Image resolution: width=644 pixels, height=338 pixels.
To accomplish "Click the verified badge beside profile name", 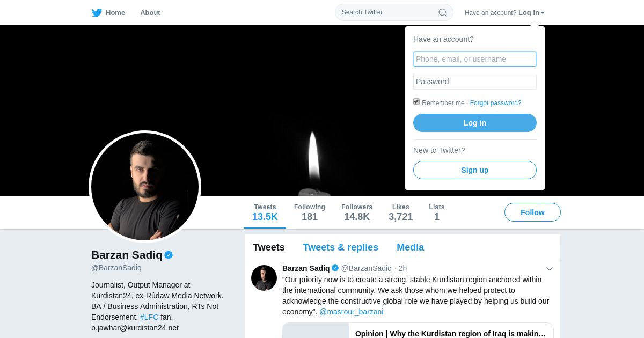I will [x=169, y=255].
